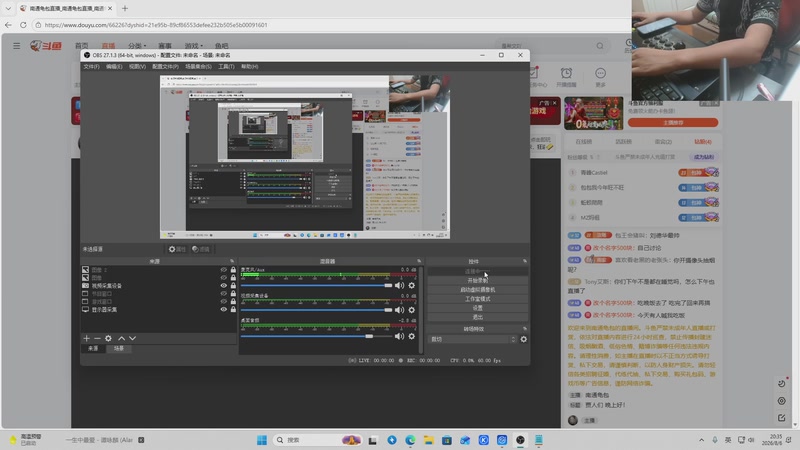
Task: Open Microsoft Edge from taskbar
Action: click(410, 440)
